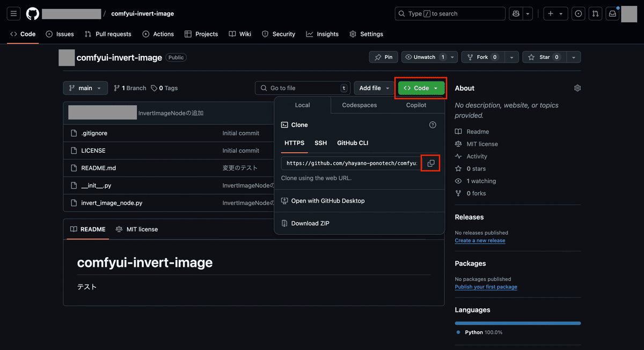Copy the clone URL to clipboard
This screenshot has height=350, width=644.
[431, 163]
